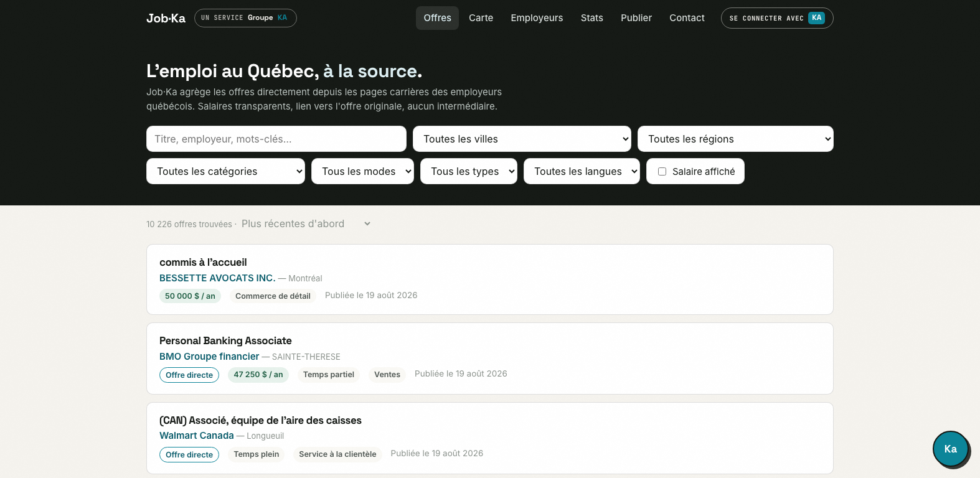Open the Personal Banking Associate job offer
Image resolution: width=980 pixels, height=478 pixels.
[225, 340]
